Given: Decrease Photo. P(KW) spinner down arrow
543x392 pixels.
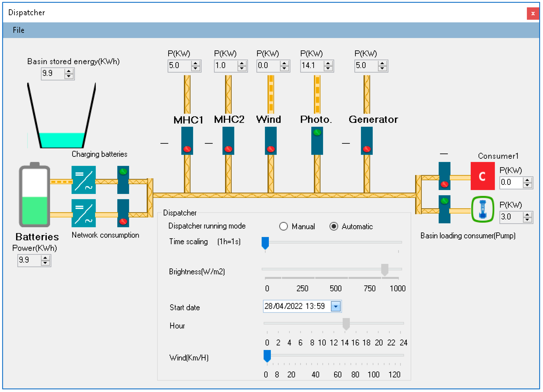Looking at the screenshot, I should (x=328, y=68).
